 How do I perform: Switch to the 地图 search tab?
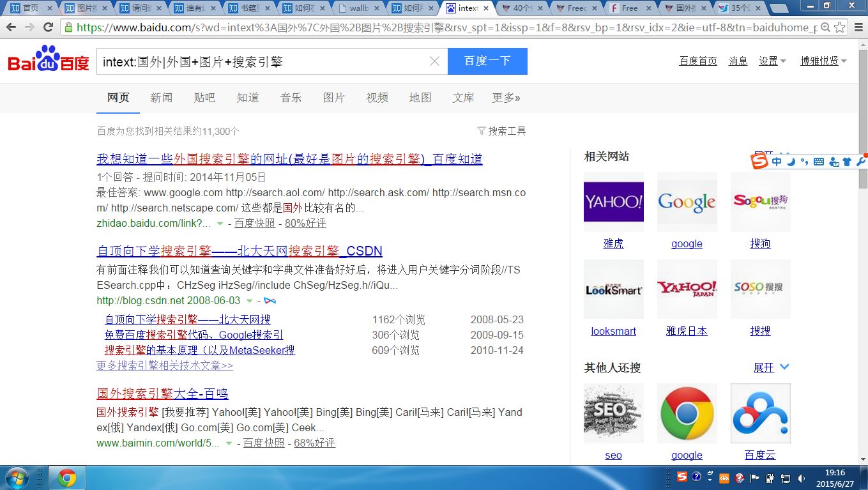tap(420, 98)
